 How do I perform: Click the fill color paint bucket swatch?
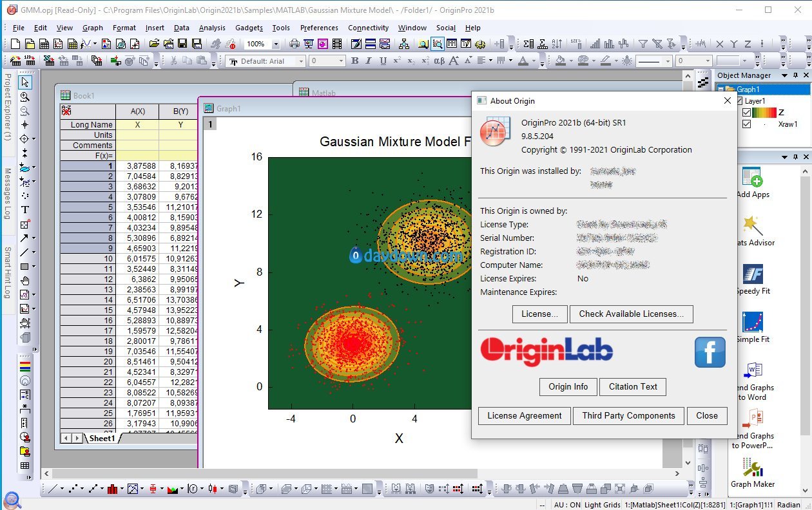tap(560, 61)
